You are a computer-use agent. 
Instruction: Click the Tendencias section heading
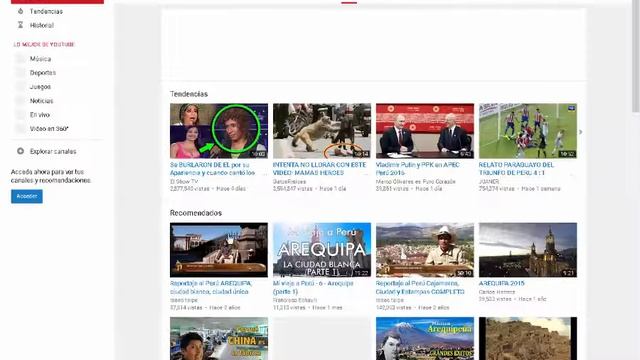tap(189, 94)
